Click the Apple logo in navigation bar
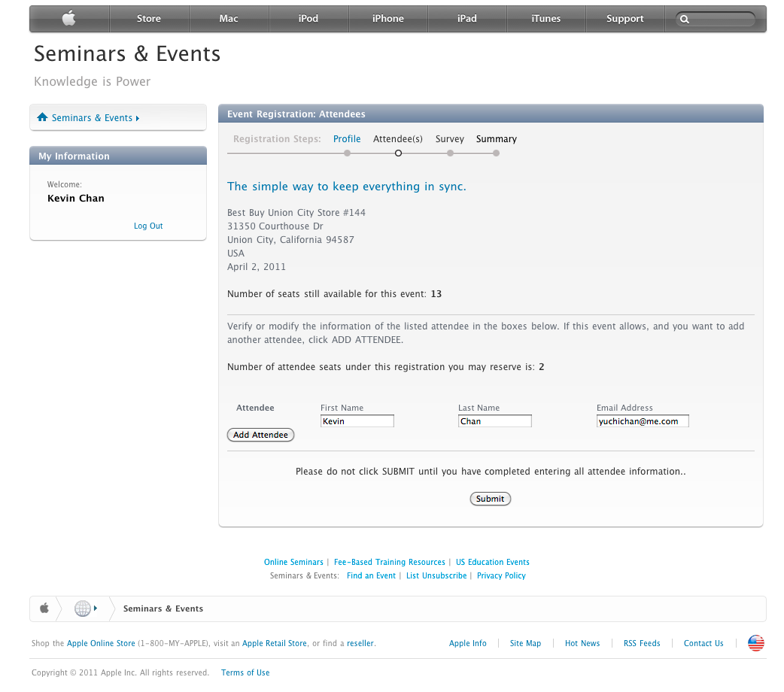Screen dimensions: 784x692 click(x=69, y=19)
